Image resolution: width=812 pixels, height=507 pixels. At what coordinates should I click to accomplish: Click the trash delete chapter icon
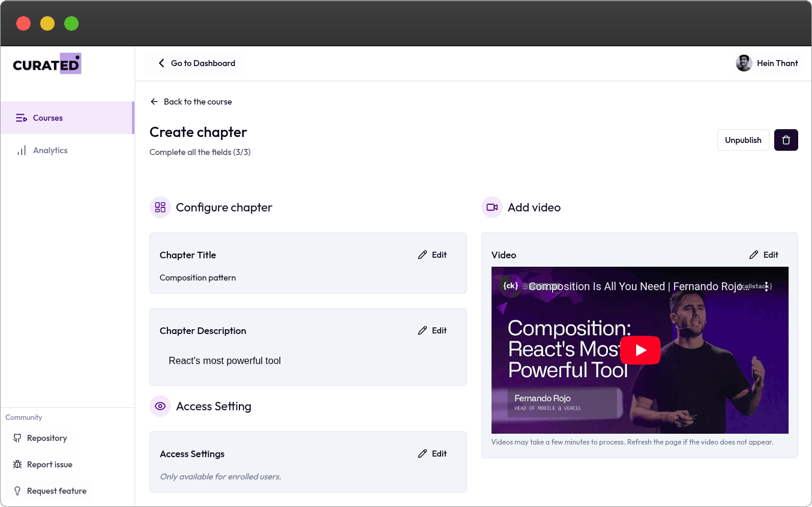click(x=786, y=140)
